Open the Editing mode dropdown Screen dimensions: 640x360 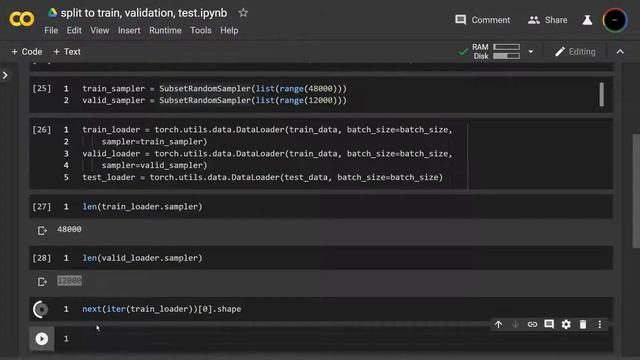point(575,52)
